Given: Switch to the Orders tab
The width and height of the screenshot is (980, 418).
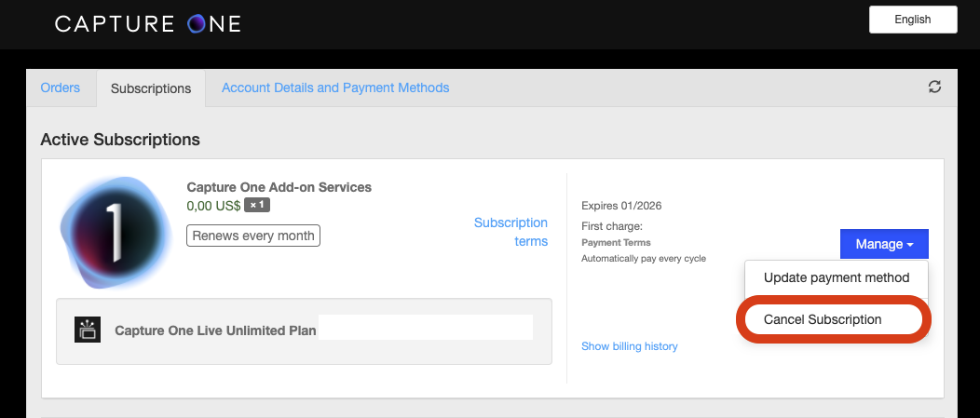Looking at the screenshot, I should click(61, 88).
